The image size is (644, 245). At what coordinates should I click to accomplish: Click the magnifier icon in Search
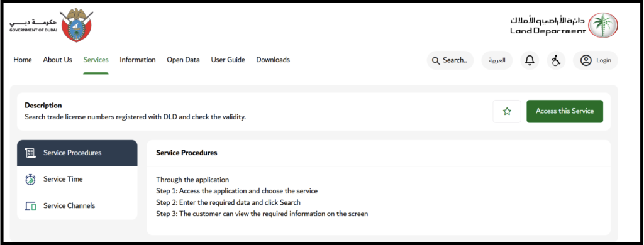[436, 61]
